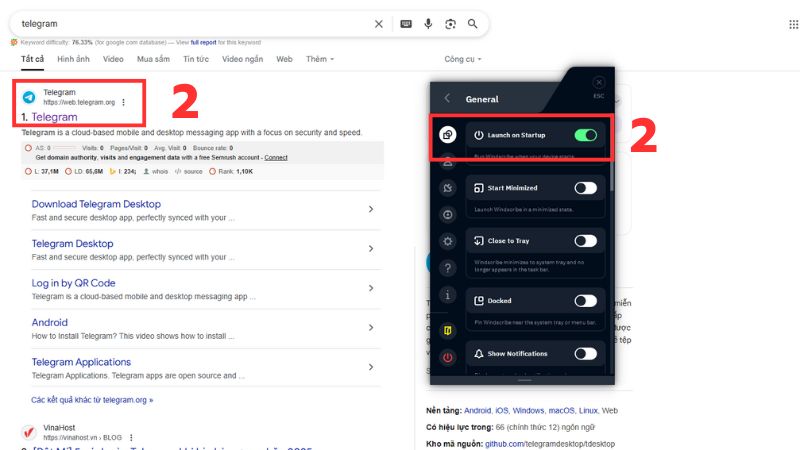
Task: Select General tab icon in Windscribe sidebar
Action: point(447,135)
